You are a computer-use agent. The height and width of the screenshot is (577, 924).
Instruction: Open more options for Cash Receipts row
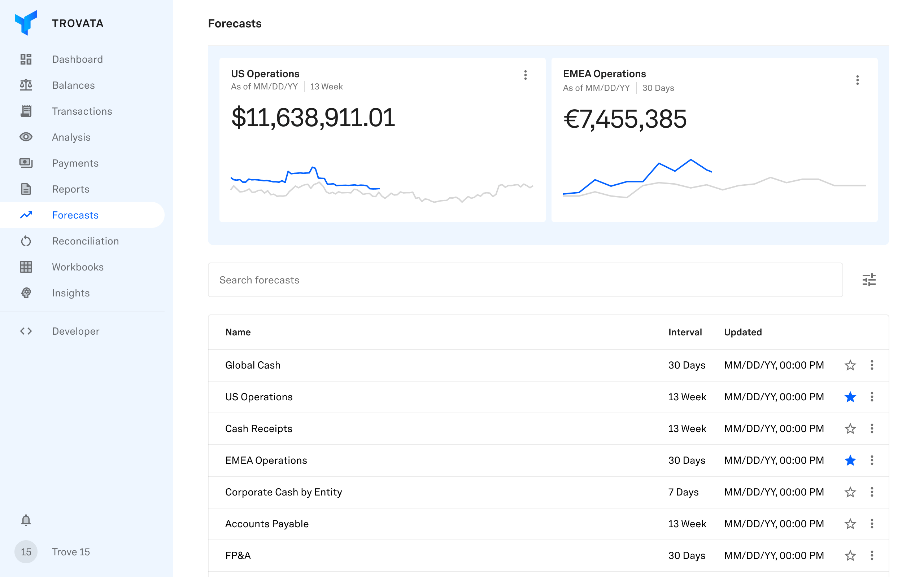pos(872,428)
